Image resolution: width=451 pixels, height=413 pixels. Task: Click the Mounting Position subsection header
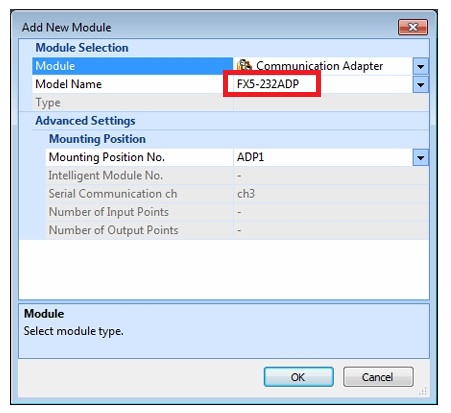[x=97, y=139]
